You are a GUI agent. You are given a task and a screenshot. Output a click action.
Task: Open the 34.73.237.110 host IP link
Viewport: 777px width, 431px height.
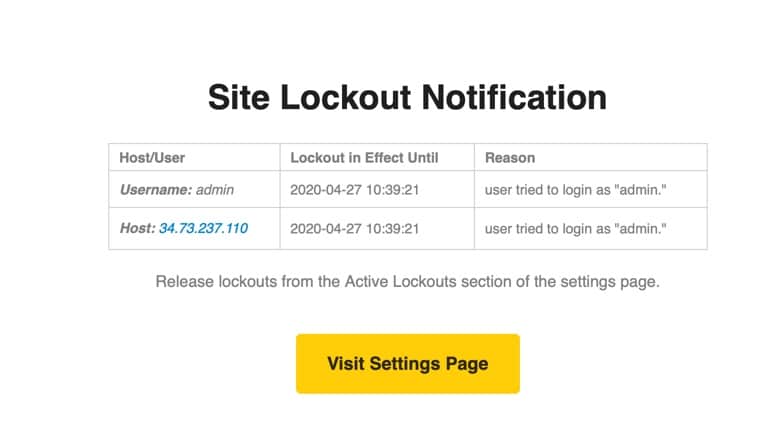[203, 229]
